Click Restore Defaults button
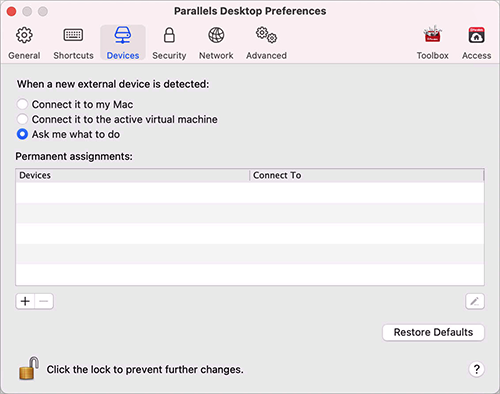Screen dimensions: 500x394 pyautogui.click(x=433, y=332)
